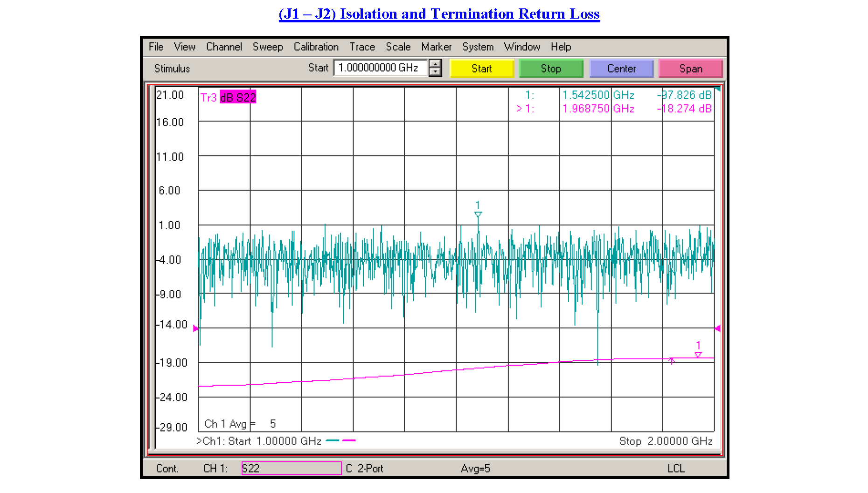
Task: Click marker 1 triangle on the magenta trace
Action: 698,355
